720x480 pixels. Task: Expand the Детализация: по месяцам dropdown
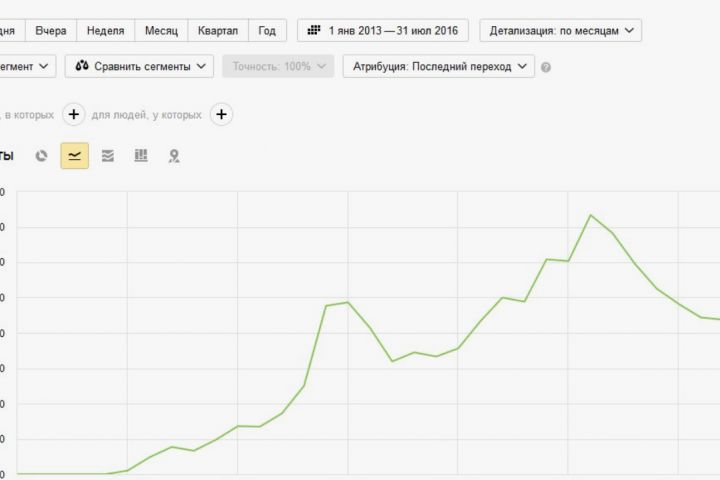tap(561, 31)
